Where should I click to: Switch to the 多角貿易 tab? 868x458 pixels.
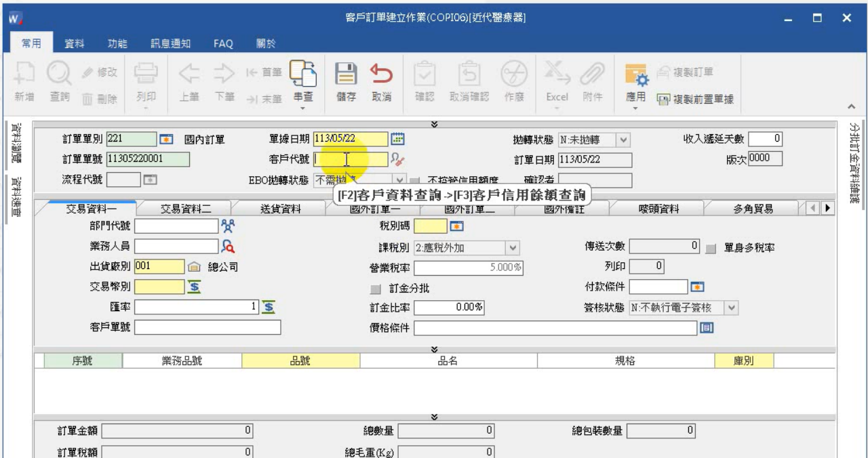click(x=751, y=208)
